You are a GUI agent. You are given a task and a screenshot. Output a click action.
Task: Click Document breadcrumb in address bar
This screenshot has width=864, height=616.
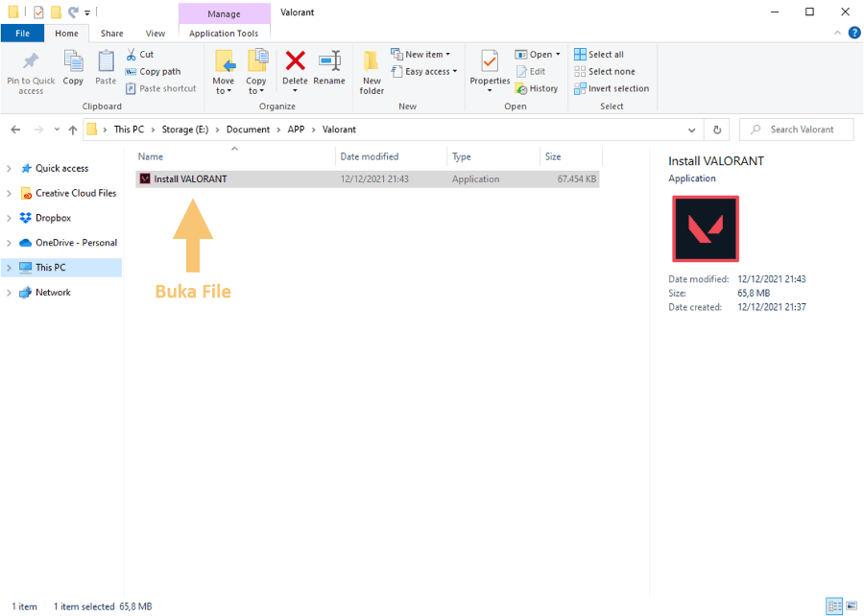(248, 130)
